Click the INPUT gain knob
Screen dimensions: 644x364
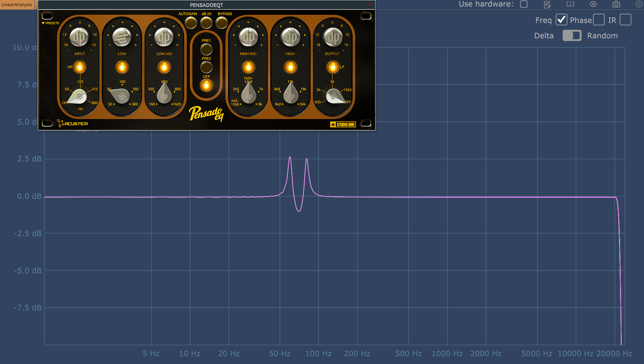click(x=79, y=38)
